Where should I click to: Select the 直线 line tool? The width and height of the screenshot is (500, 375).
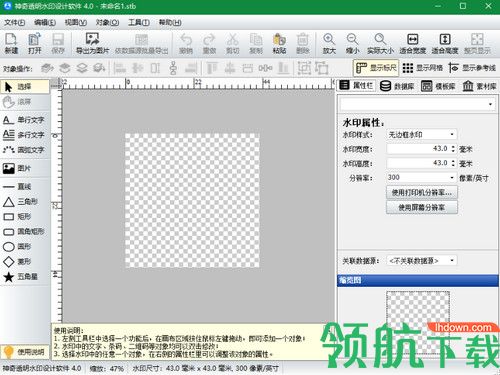click(25, 187)
